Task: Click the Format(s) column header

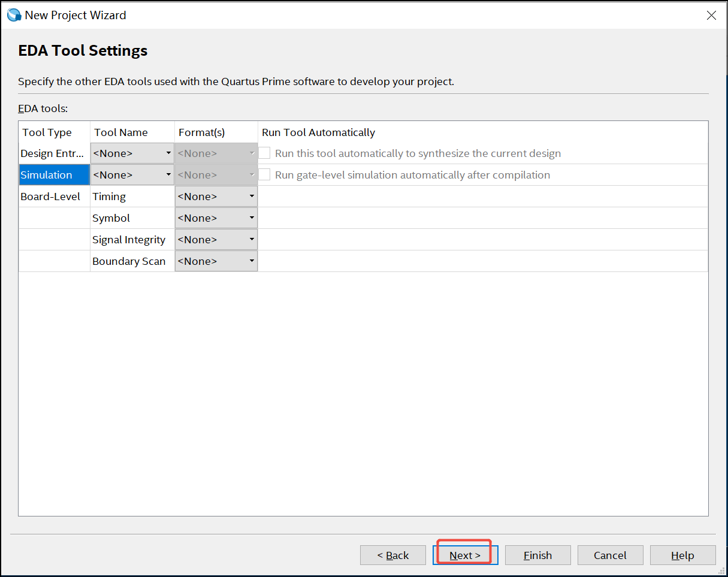Action: (216, 132)
